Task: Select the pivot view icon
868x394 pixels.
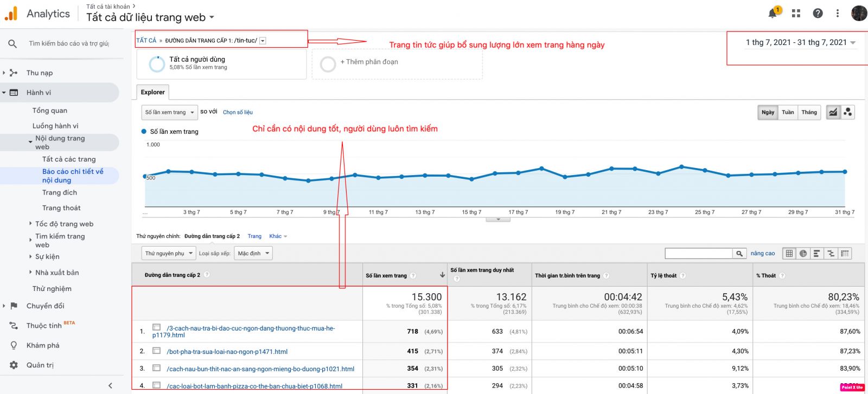Action: (x=845, y=253)
